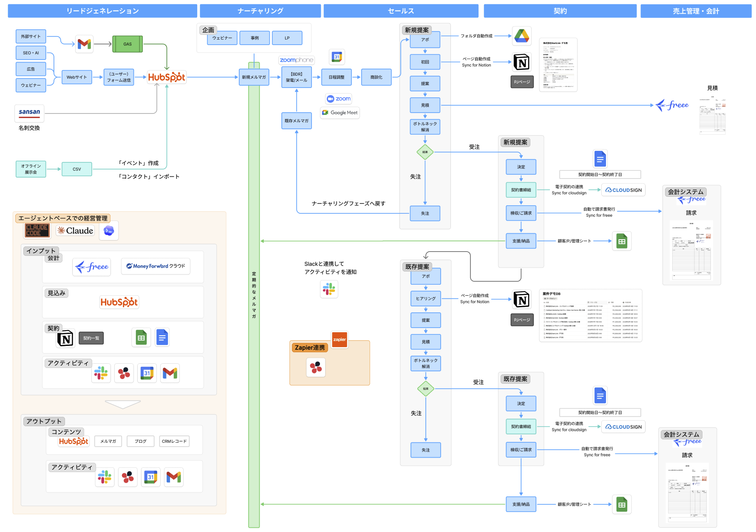Click the Gmail icon beside the GAS box
The image size is (756, 532).
tap(84, 44)
